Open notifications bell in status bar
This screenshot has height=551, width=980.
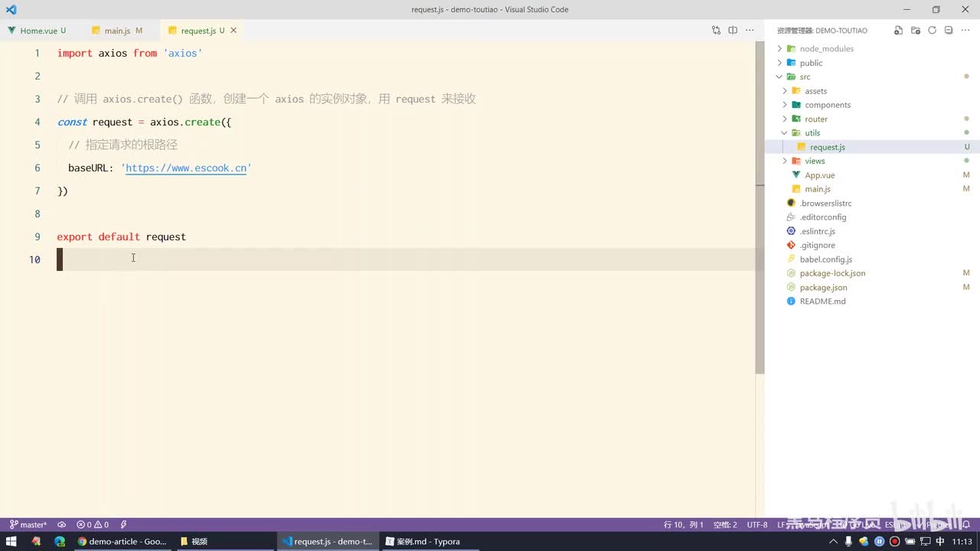(x=967, y=525)
